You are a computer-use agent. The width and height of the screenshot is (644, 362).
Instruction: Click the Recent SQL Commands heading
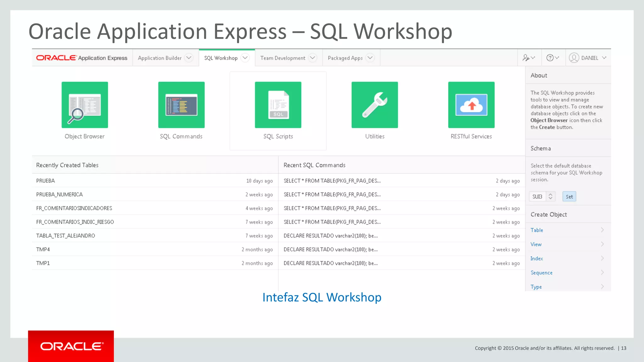tap(314, 165)
